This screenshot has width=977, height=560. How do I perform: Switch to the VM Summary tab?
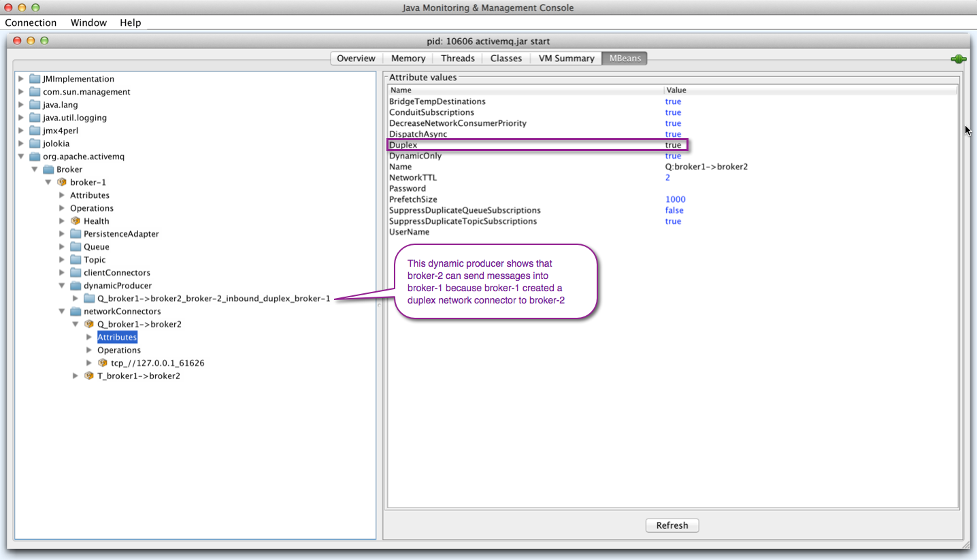[566, 59]
